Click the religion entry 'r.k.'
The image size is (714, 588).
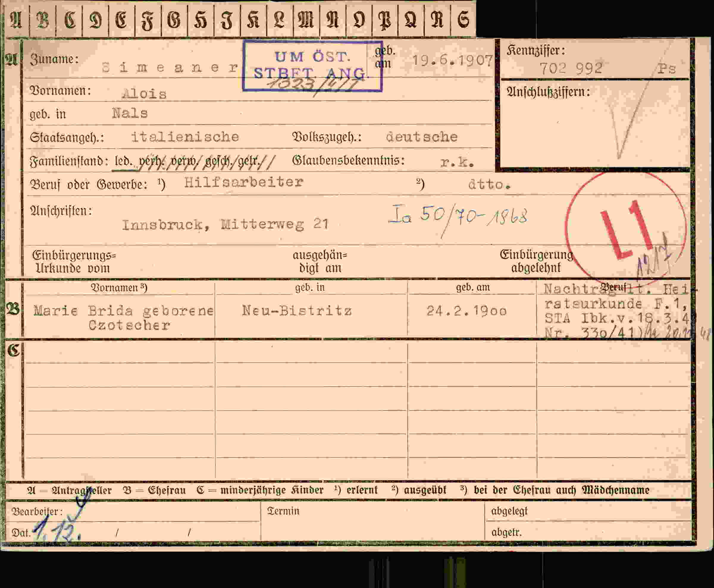457,162
